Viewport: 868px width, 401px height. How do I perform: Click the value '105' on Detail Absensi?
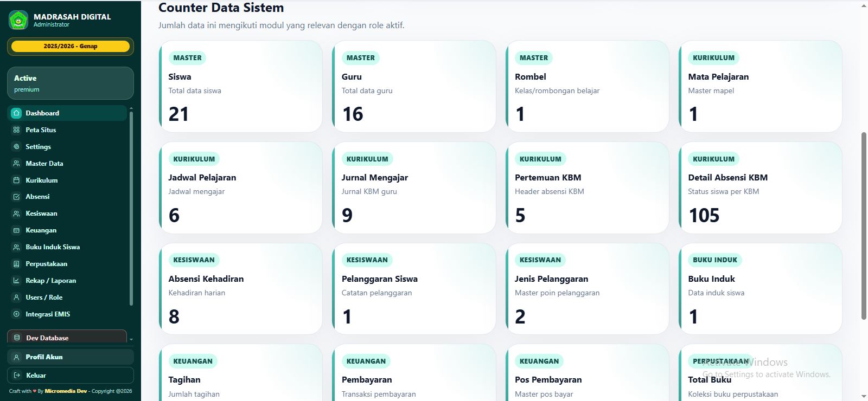click(704, 216)
